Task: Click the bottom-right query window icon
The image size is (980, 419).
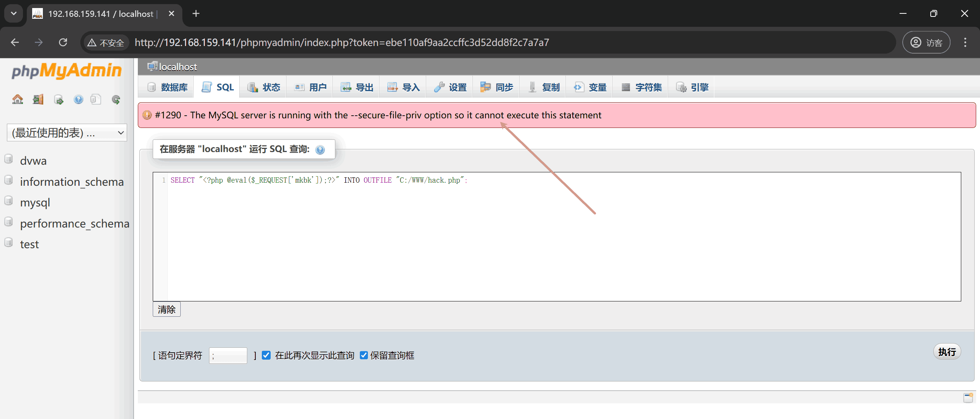Action: point(968,398)
